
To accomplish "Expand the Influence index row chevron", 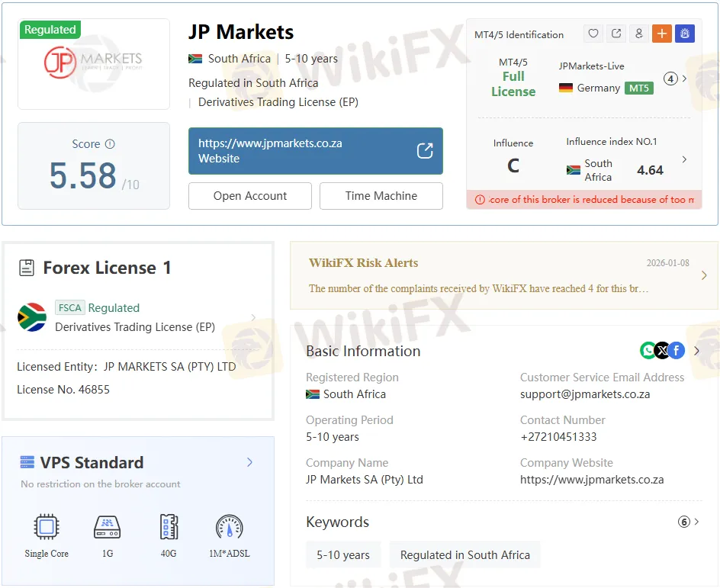I will coord(683,159).
